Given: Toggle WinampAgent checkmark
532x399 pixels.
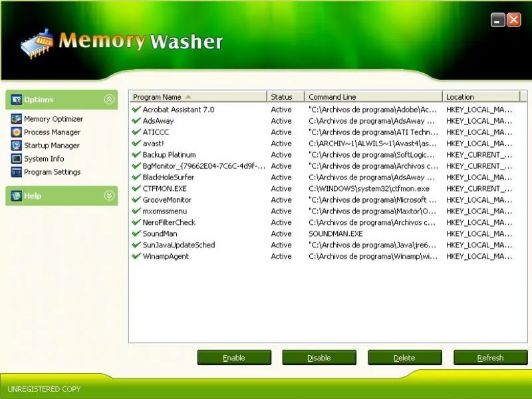Looking at the screenshot, I should coord(136,256).
